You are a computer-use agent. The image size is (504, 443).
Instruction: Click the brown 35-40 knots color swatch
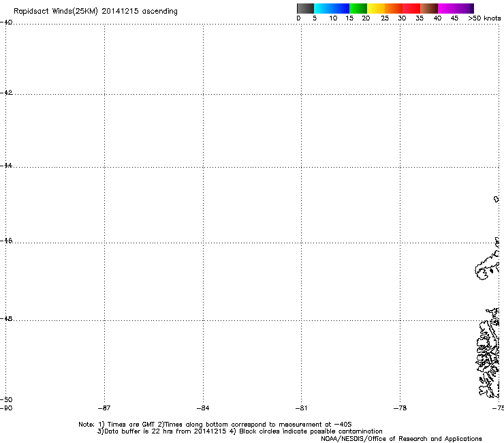(x=429, y=8)
